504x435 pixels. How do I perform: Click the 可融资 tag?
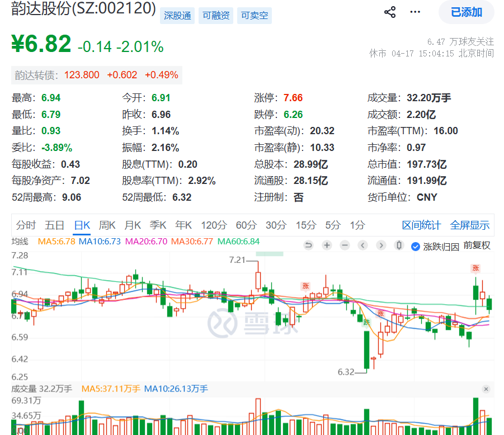click(x=216, y=16)
